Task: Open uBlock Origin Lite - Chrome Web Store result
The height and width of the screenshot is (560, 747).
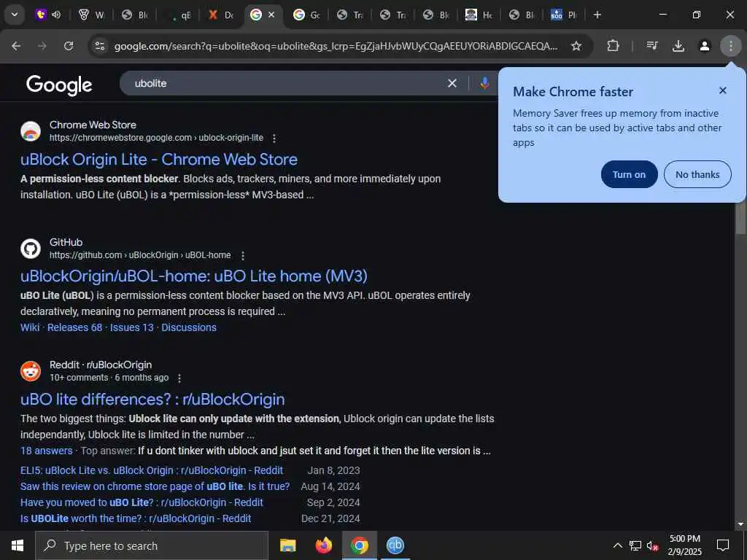Action: (x=159, y=160)
